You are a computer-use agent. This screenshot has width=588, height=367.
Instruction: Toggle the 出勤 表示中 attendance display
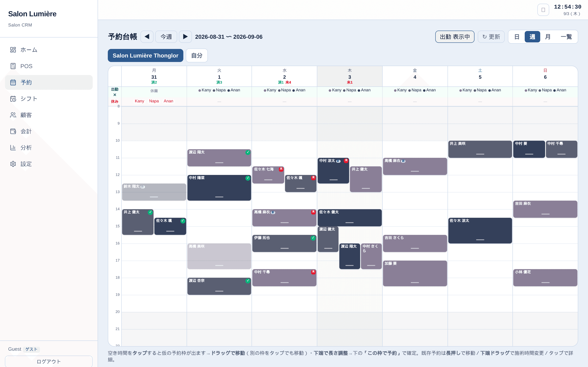click(x=455, y=37)
